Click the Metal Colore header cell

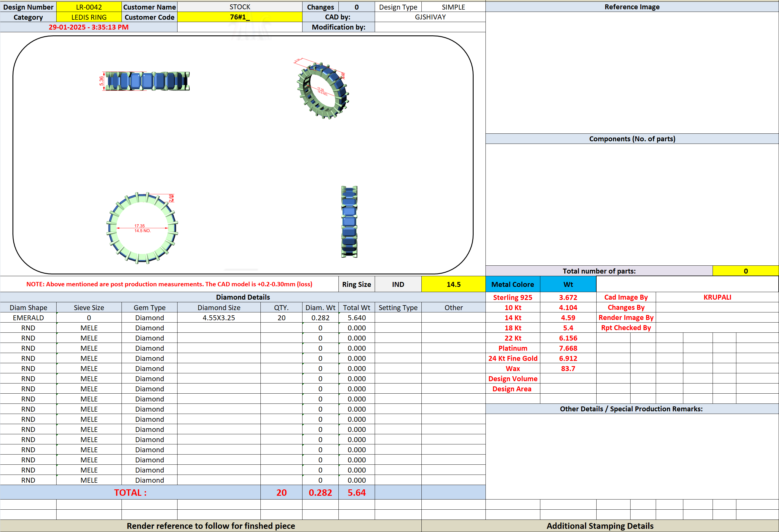513,284
